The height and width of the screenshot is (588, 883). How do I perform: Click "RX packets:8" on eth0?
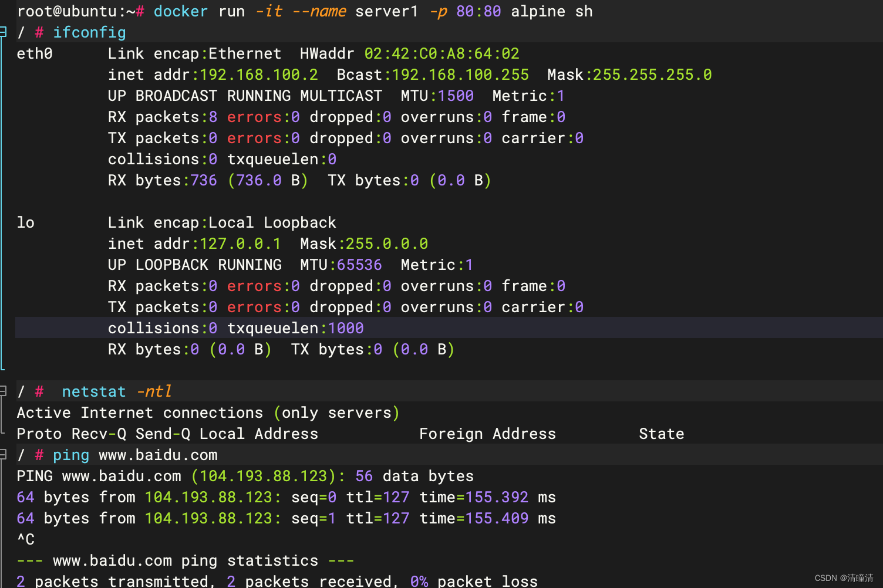coord(163,117)
